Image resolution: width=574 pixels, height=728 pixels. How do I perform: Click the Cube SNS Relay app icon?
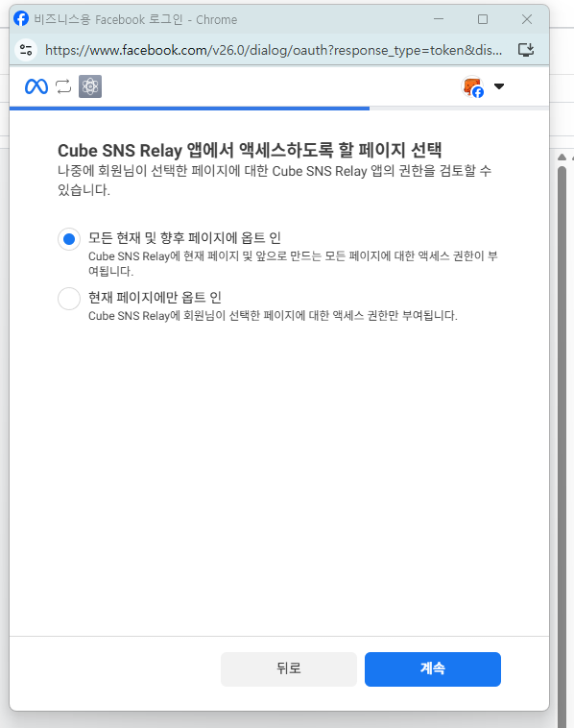click(90, 86)
